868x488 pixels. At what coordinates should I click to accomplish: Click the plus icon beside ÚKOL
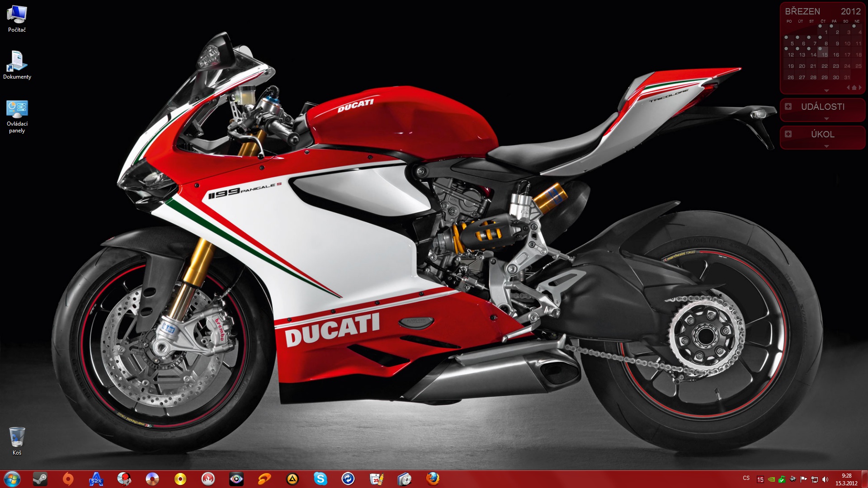pyautogui.click(x=788, y=134)
